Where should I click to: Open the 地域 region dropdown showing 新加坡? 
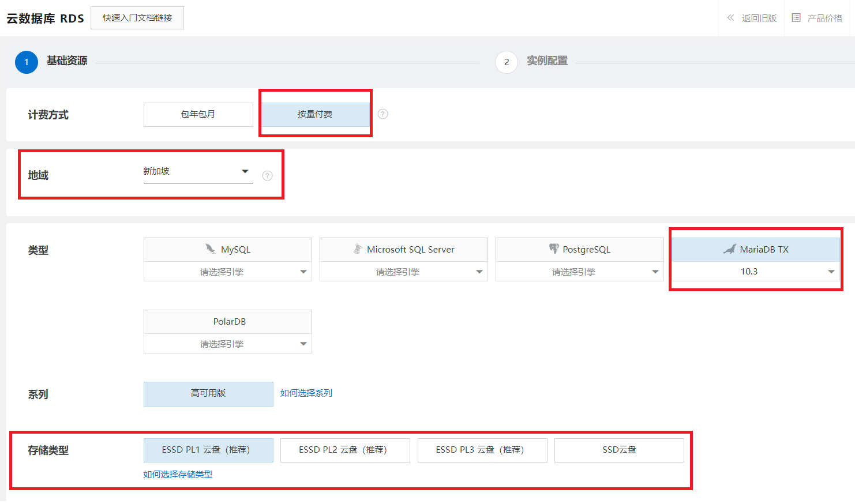pos(198,172)
